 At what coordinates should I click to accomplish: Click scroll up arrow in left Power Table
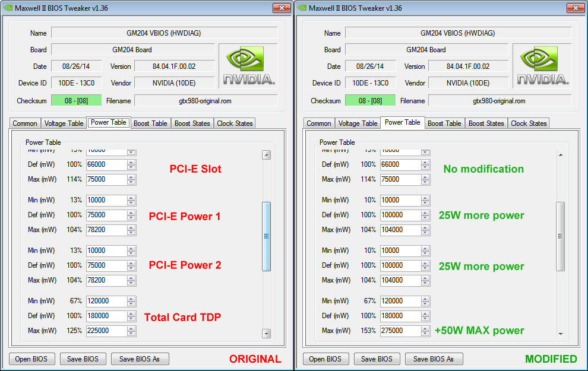coord(266,155)
